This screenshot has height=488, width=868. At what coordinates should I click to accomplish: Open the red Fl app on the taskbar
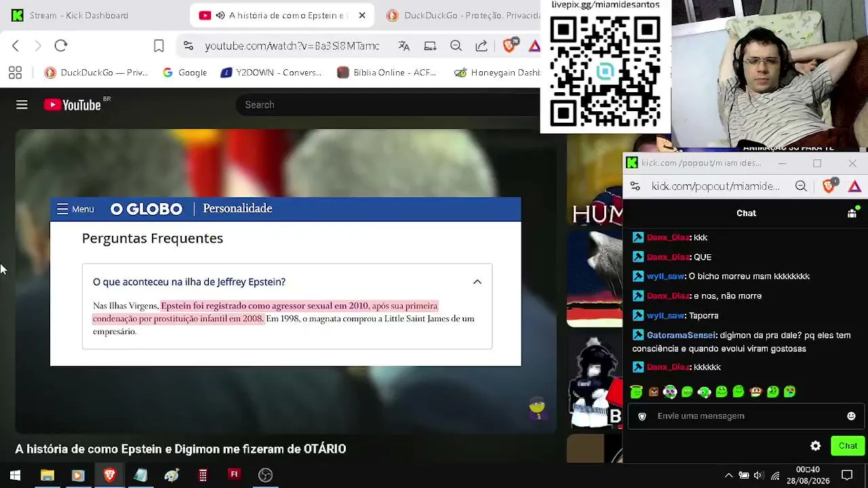point(234,474)
